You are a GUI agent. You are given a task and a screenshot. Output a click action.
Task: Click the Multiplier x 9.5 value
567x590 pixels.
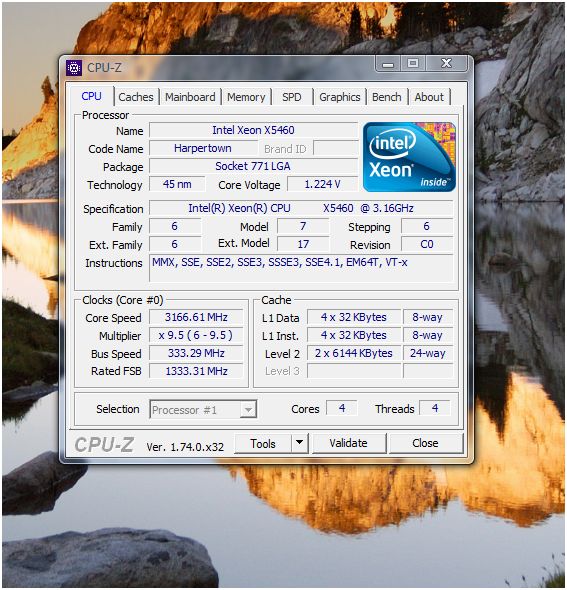[196, 335]
